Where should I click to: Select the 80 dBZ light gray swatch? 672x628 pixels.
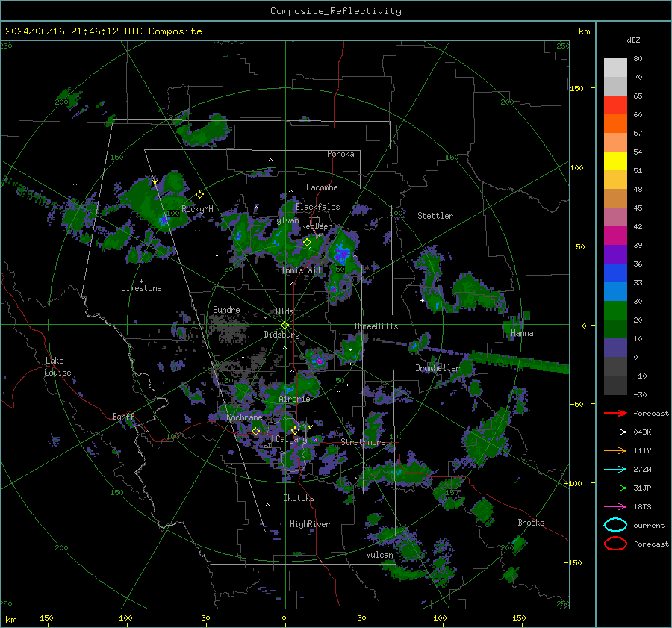coord(615,68)
